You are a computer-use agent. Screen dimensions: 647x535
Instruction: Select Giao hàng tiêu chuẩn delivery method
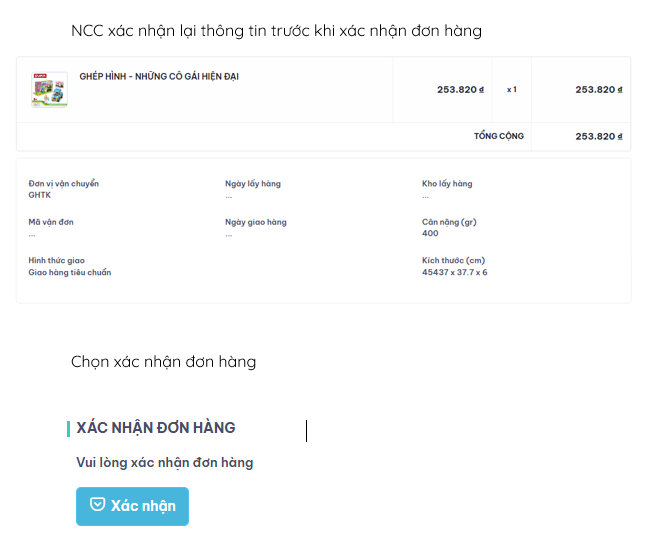pos(70,272)
